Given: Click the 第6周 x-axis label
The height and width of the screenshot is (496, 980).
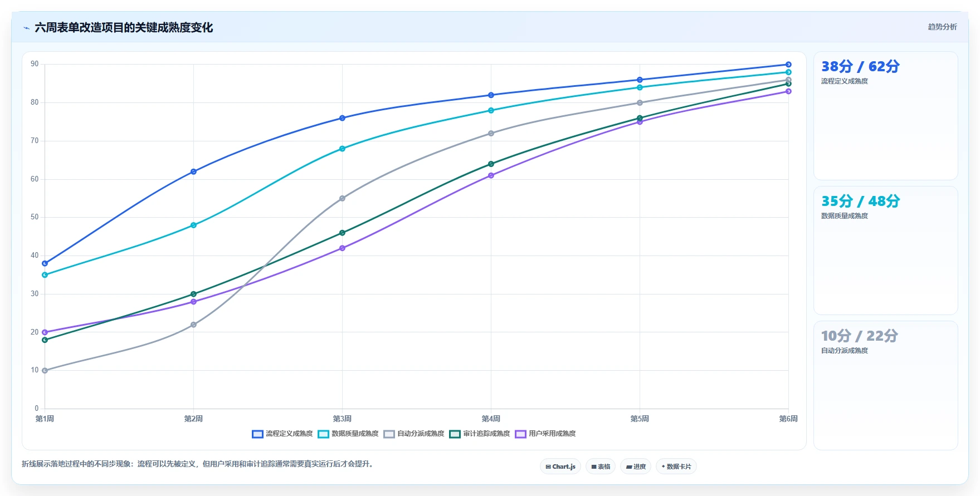Looking at the screenshot, I should click(x=788, y=419).
